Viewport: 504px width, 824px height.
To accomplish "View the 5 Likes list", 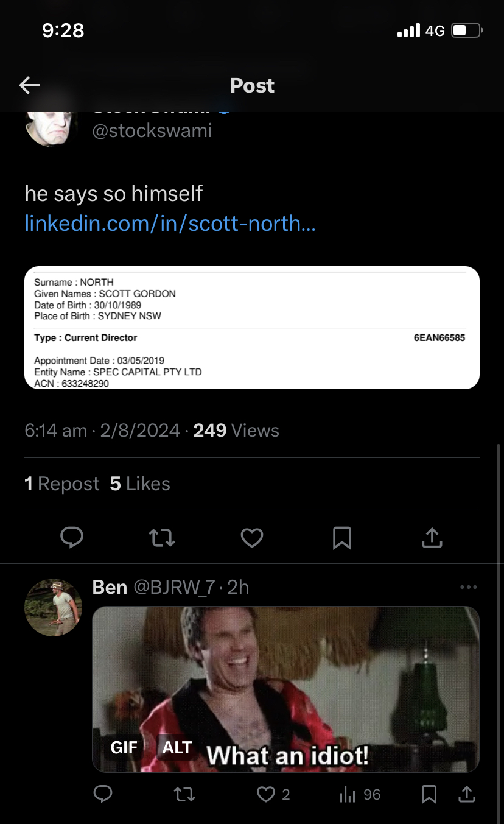I will tap(140, 484).
